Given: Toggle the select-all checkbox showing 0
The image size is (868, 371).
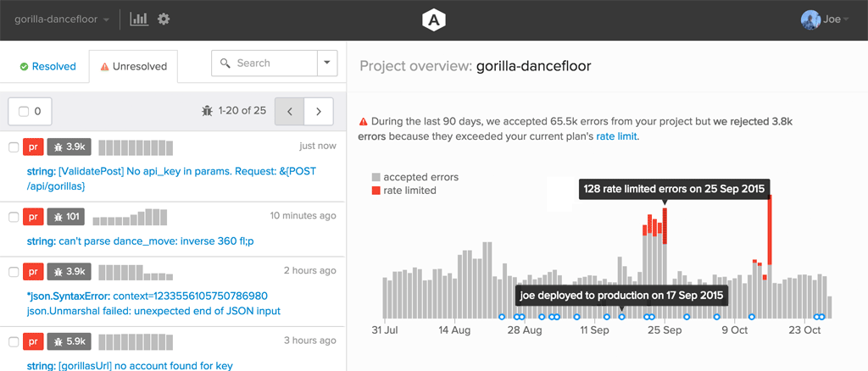Looking at the screenshot, I should 30,111.
